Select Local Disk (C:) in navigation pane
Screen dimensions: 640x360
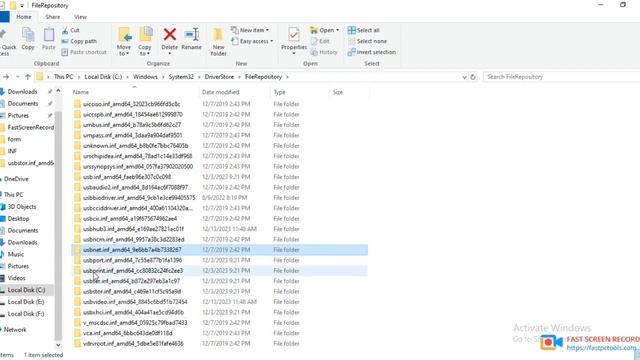(26, 290)
